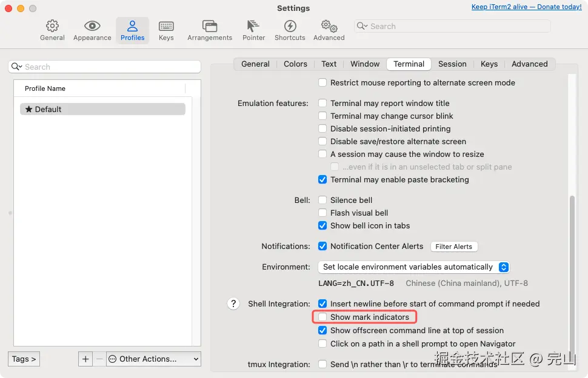Open the Advanced gears icon
The width and height of the screenshot is (588, 378).
tap(329, 26)
